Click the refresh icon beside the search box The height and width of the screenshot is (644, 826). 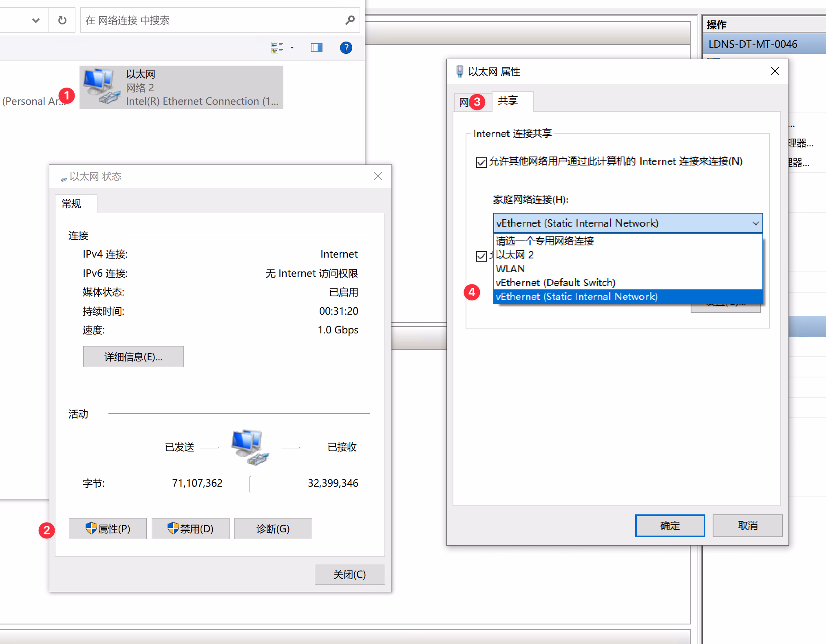(62, 20)
